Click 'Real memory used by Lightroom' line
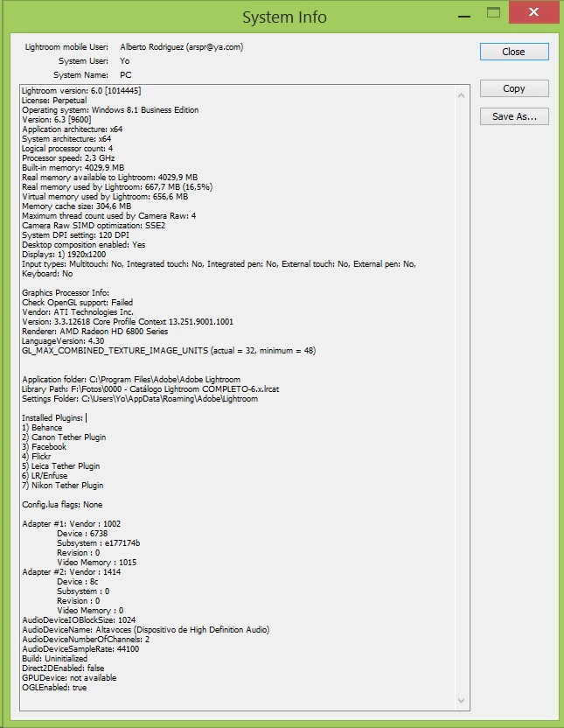564x728 pixels. [117, 187]
